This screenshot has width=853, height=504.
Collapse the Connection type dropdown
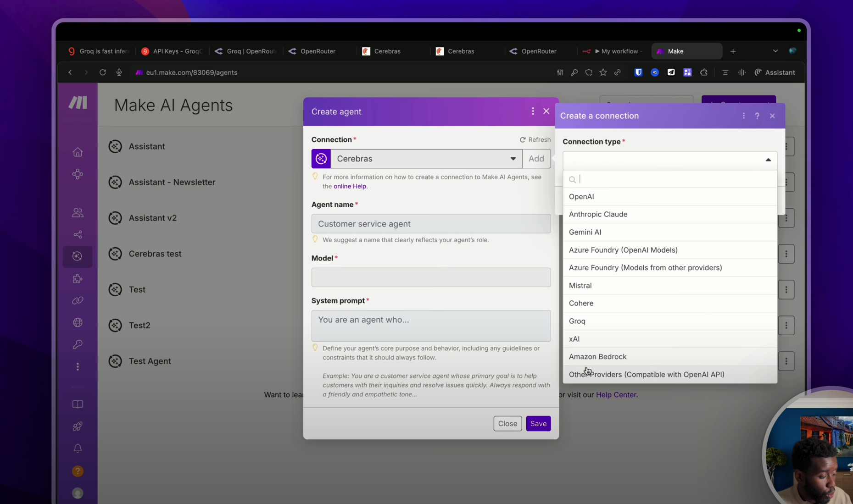click(x=768, y=160)
